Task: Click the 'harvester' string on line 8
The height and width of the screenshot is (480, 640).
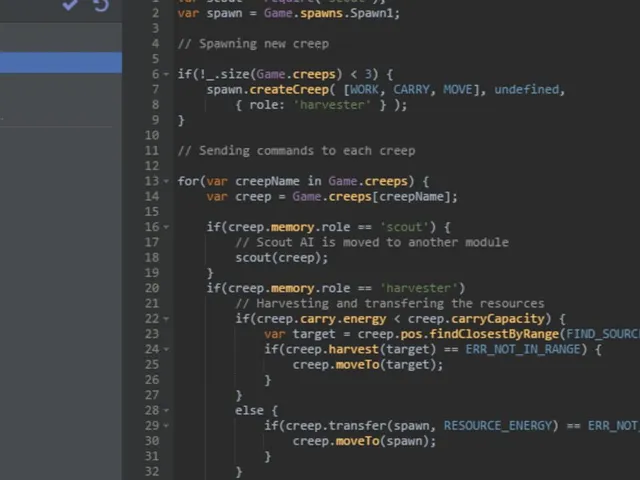Action: click(x=332, y=105)
